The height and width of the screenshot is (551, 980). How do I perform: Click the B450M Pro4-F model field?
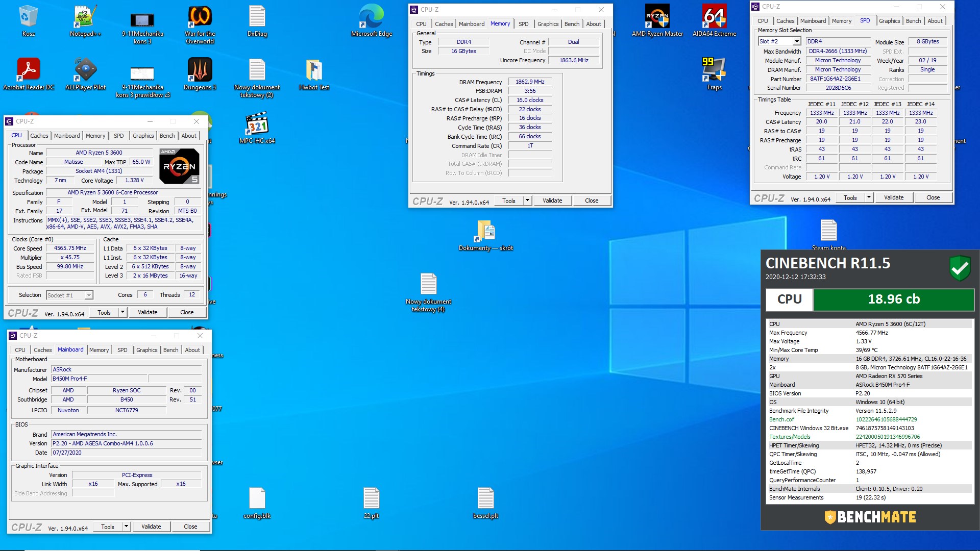[100, 379]
